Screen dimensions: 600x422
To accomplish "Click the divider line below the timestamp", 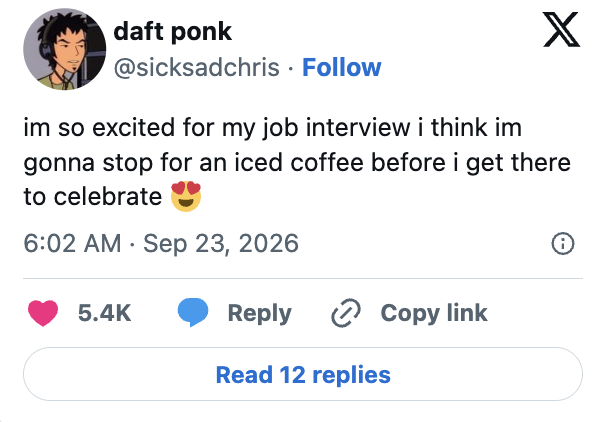I will point(303,279).
